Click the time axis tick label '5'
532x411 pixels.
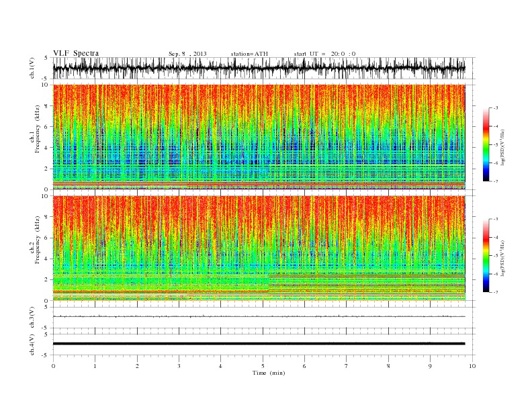(263, 366)
